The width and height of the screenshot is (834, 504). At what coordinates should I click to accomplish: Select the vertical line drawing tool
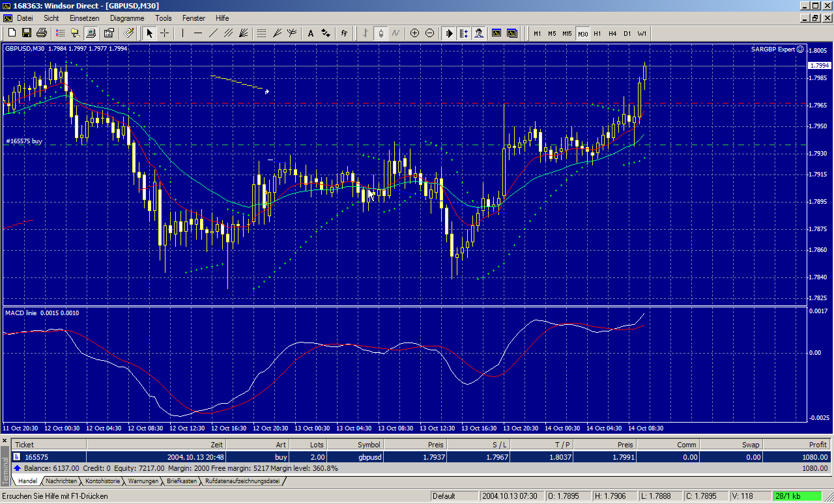183,33
